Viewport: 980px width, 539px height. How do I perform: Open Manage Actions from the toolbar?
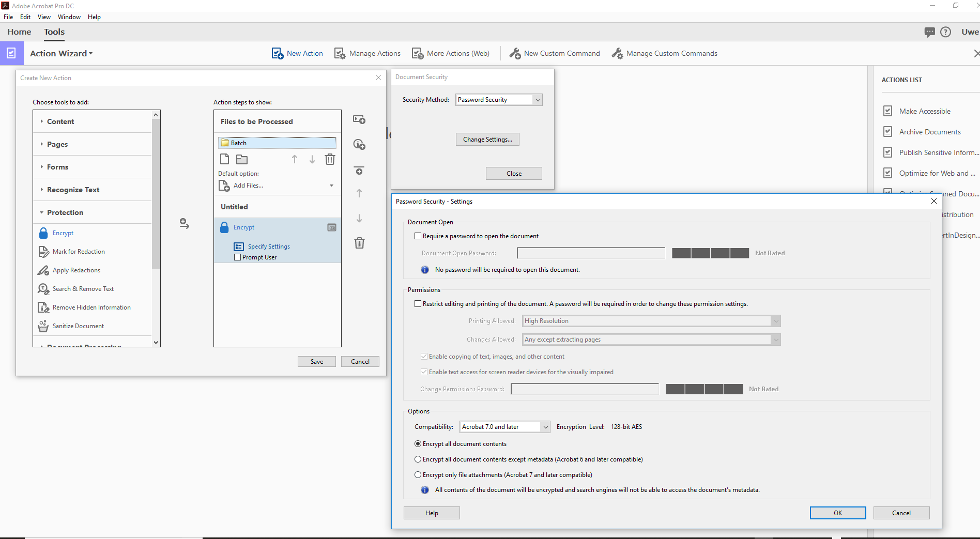pos(367,53)
